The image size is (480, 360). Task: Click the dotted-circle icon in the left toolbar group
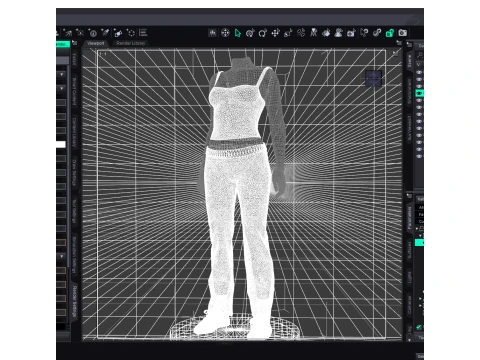point(131,33)
